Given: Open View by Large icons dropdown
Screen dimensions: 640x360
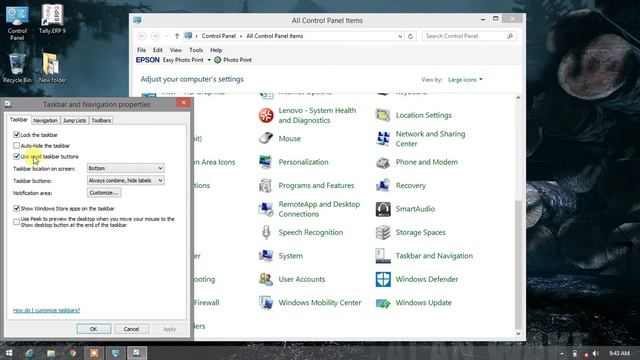Looking at the screenshot, I should pos(465,80).
